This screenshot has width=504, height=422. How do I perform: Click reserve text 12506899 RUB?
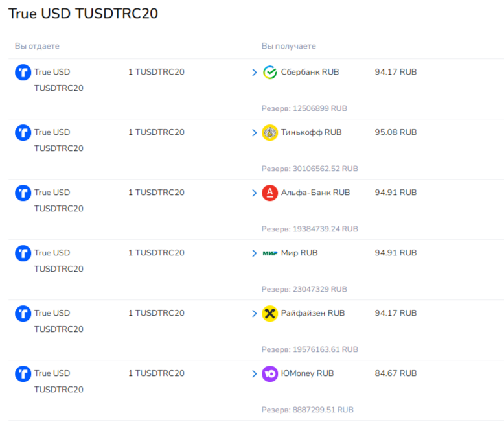304,108
